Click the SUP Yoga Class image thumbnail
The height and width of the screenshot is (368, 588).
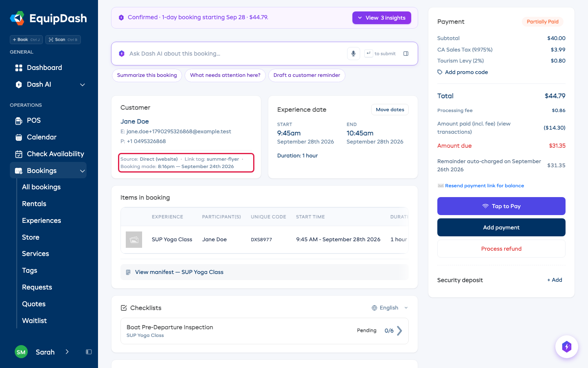coord(134,240)
